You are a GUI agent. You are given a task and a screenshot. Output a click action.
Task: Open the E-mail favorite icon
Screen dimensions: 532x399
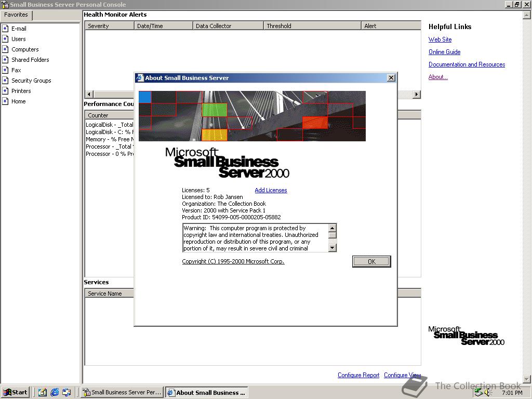click(x=5, y=29)
